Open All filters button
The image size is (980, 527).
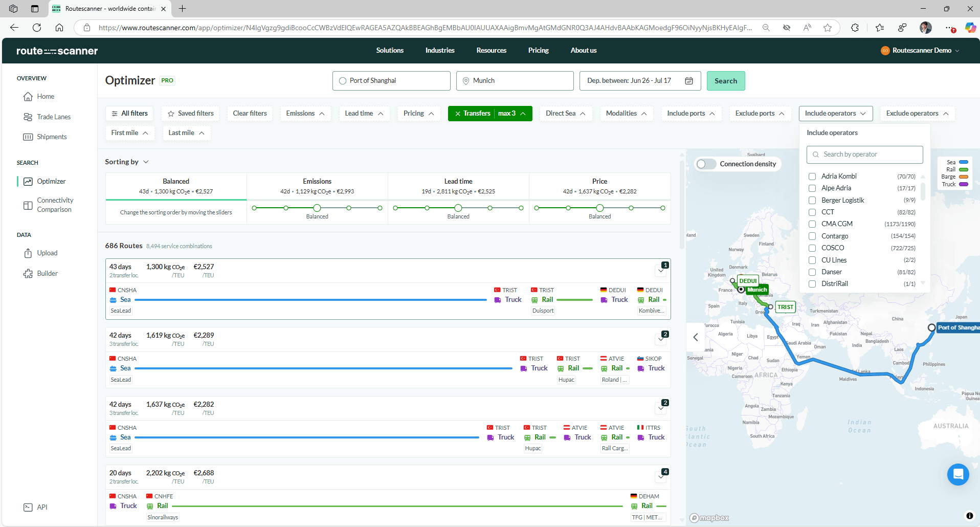(129, 114)
